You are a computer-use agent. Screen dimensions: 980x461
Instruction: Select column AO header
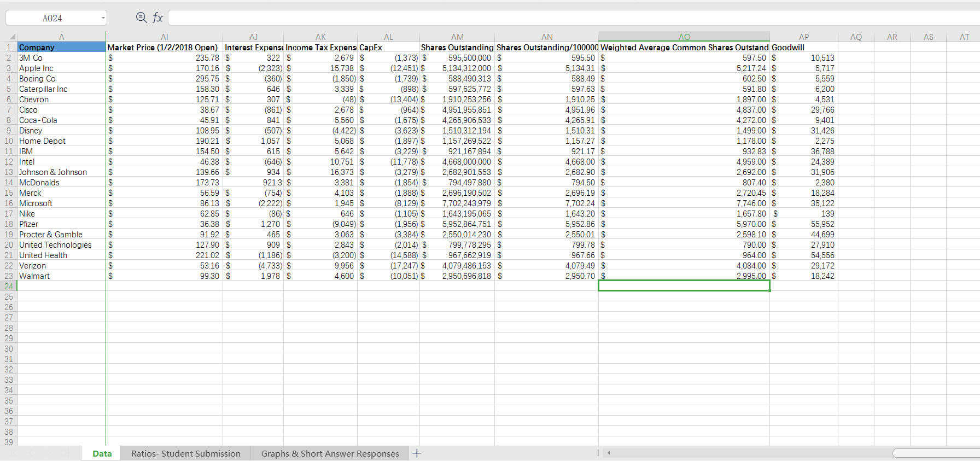(x=684, y=37)
